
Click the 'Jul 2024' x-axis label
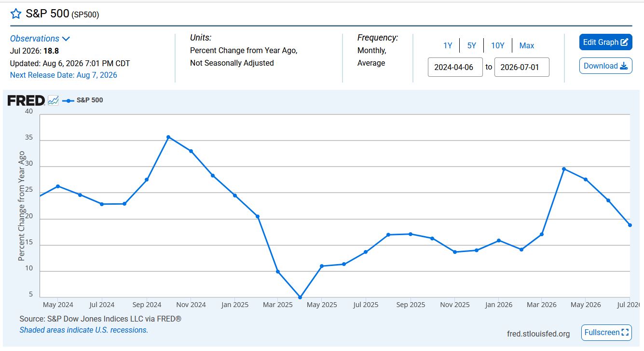tap(102, 305)
